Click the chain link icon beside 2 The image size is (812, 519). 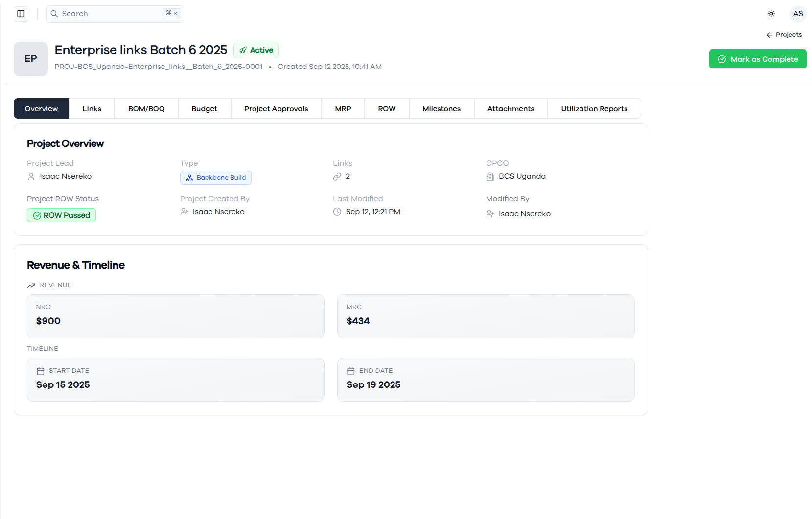(337, 177)
